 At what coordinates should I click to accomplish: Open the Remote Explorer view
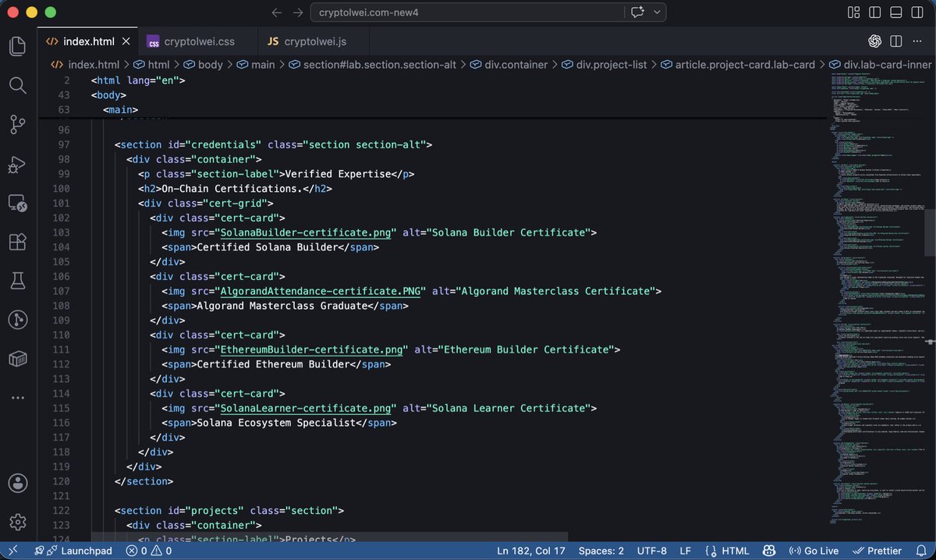18,203
